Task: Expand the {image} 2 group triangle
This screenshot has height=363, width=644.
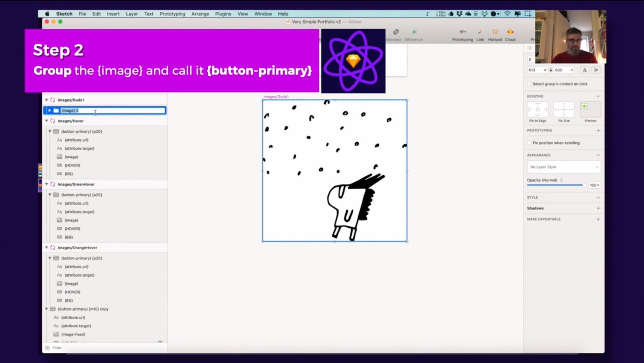Action: point(50,110)
